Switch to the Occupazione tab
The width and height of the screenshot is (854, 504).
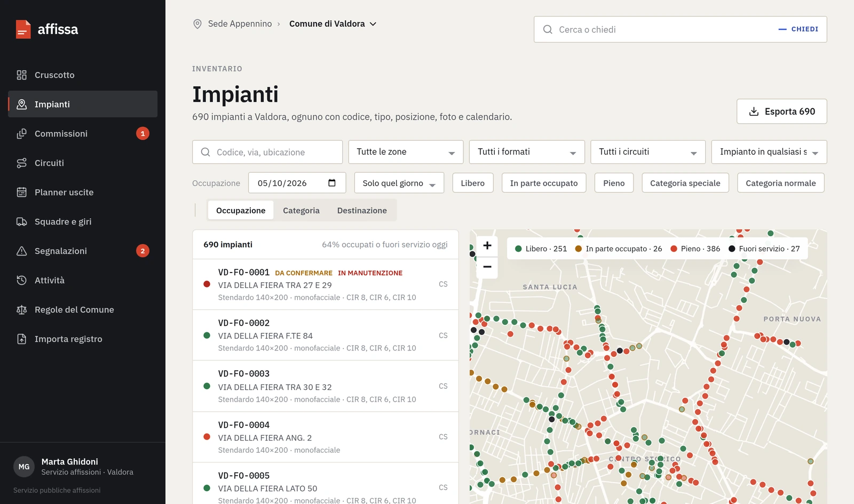tap(241, 211)
